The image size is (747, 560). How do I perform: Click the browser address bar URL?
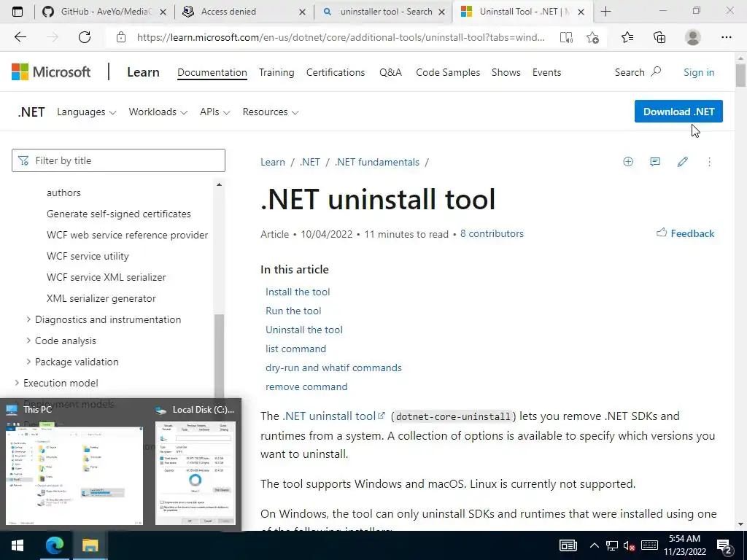click(341, 37)
